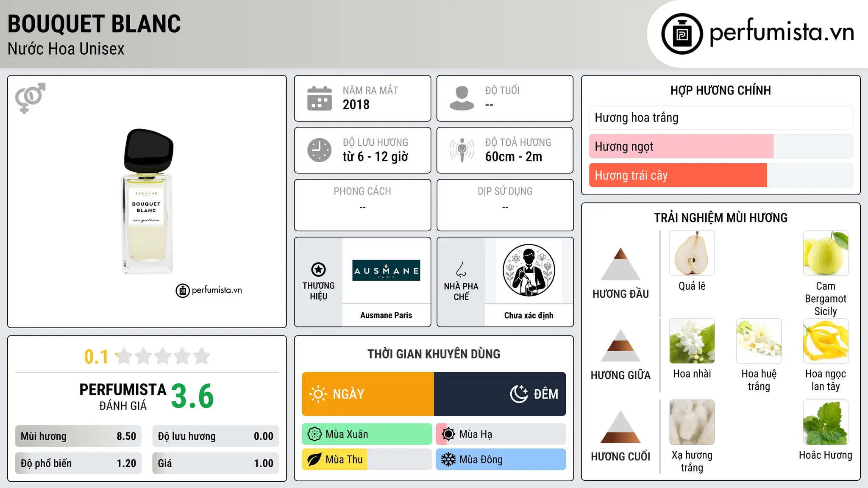Click the Thời gian khuyên dùng heading
868x488 pixels.
[434, 354]
